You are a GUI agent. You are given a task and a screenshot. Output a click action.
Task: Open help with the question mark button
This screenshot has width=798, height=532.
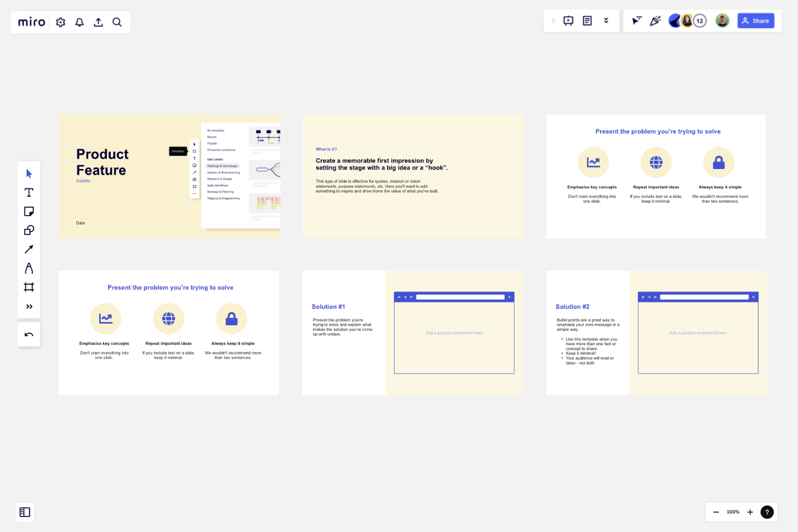click(767, 512)
